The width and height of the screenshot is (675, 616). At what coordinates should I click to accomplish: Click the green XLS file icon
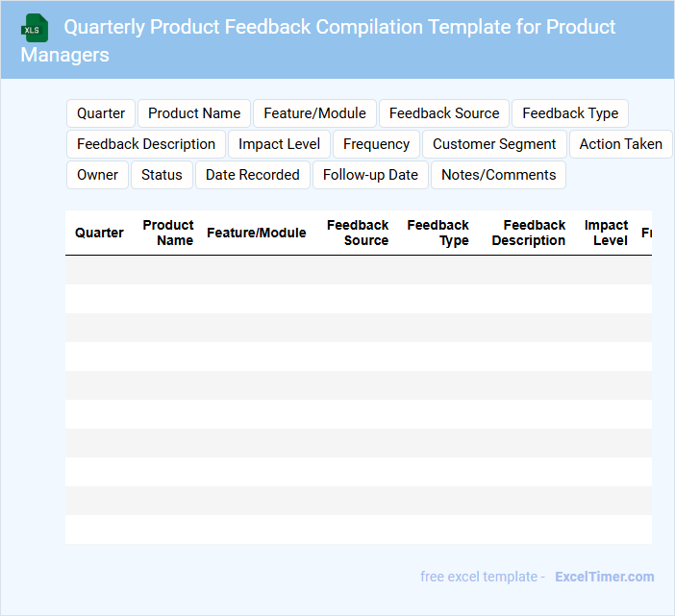[36, 28]
